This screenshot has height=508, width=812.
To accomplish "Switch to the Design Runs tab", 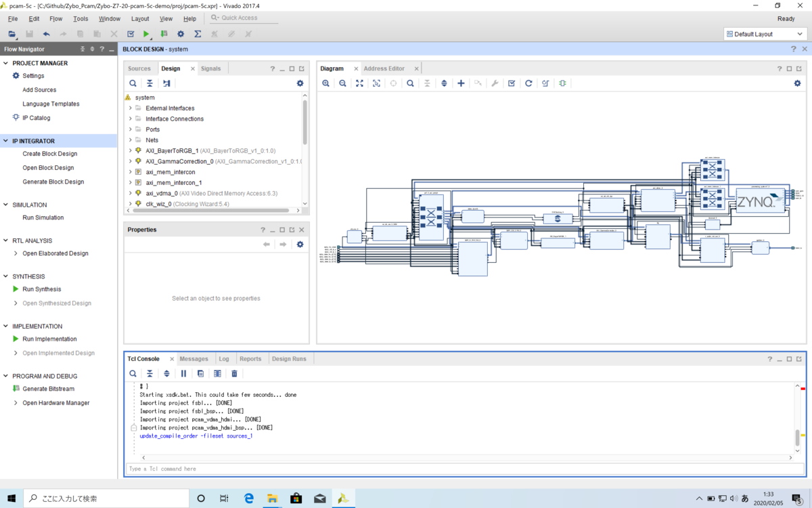I will [289, 359].
